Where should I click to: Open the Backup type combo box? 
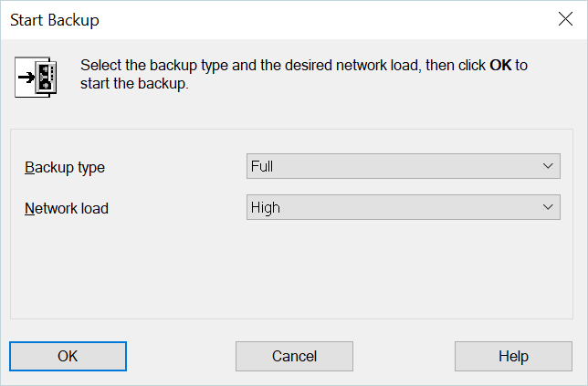(403, 166)
